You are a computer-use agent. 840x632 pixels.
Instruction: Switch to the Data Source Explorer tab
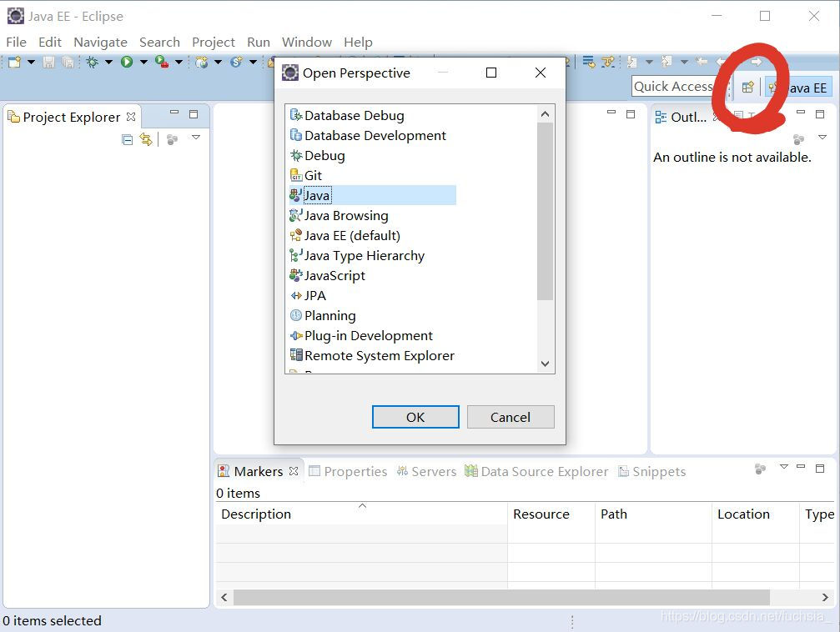click(x=536, y=471)
